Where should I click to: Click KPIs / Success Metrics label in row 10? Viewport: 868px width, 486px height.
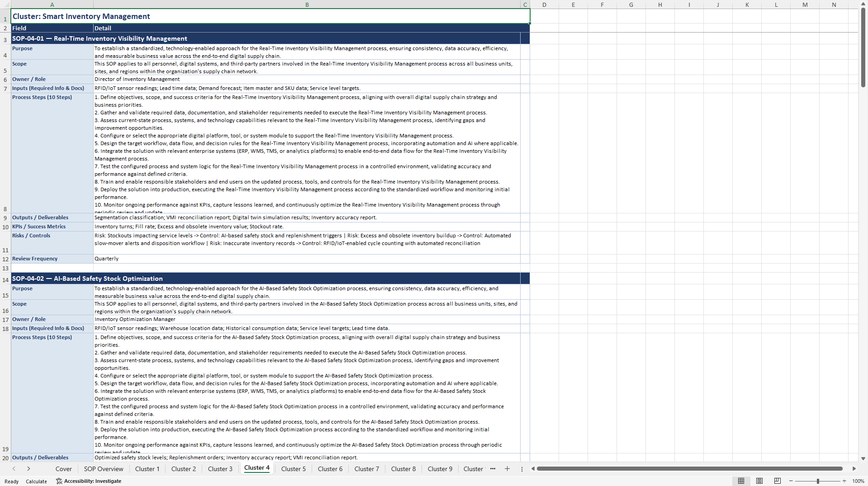52,226
